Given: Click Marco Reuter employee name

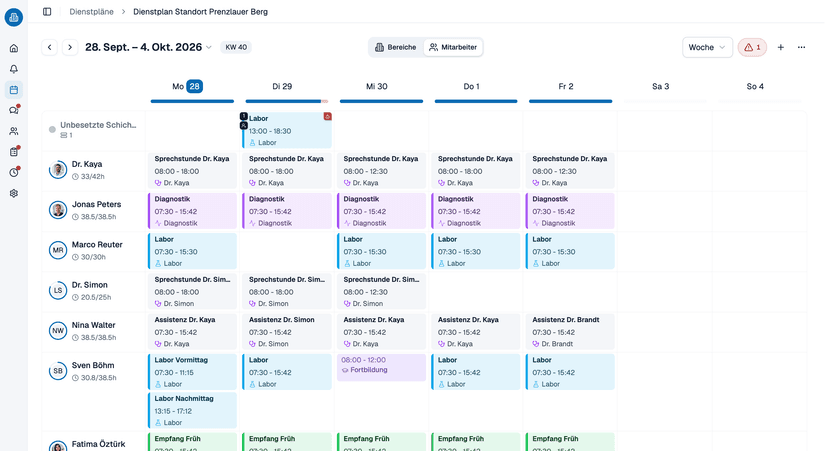Looking at the screenshot, I should pos(97,245).
